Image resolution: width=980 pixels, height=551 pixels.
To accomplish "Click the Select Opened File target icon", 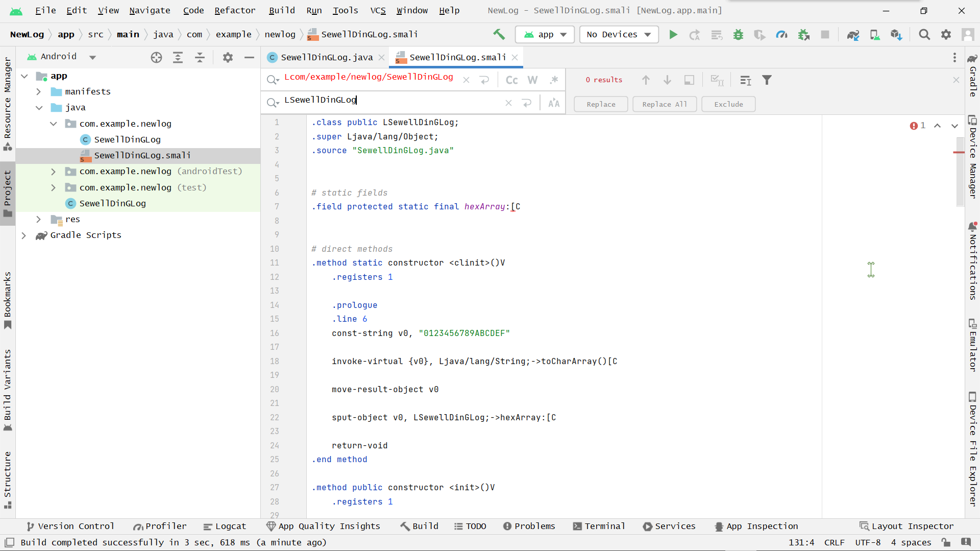I will (156, 58).
